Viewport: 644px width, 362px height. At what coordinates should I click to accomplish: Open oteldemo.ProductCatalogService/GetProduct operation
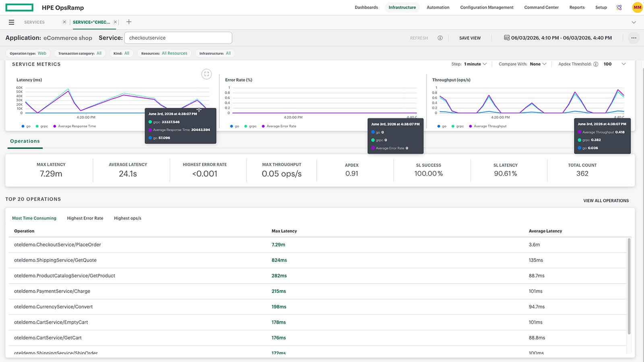click(x=64, y=276)
